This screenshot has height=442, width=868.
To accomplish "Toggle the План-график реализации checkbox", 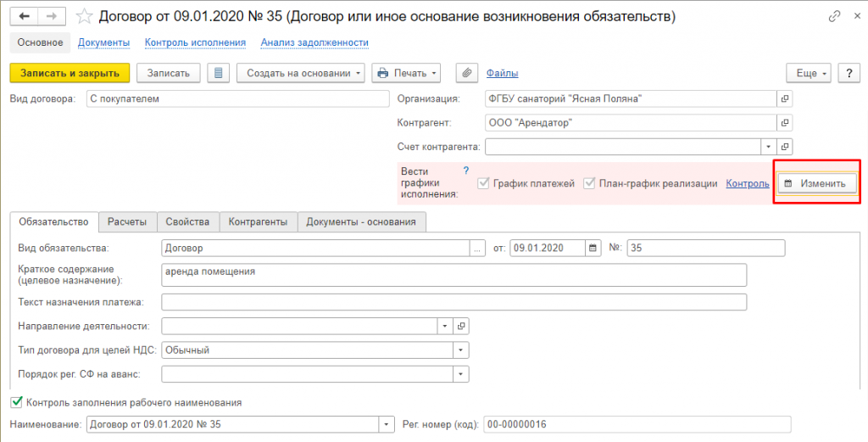I will click(590, 183).
